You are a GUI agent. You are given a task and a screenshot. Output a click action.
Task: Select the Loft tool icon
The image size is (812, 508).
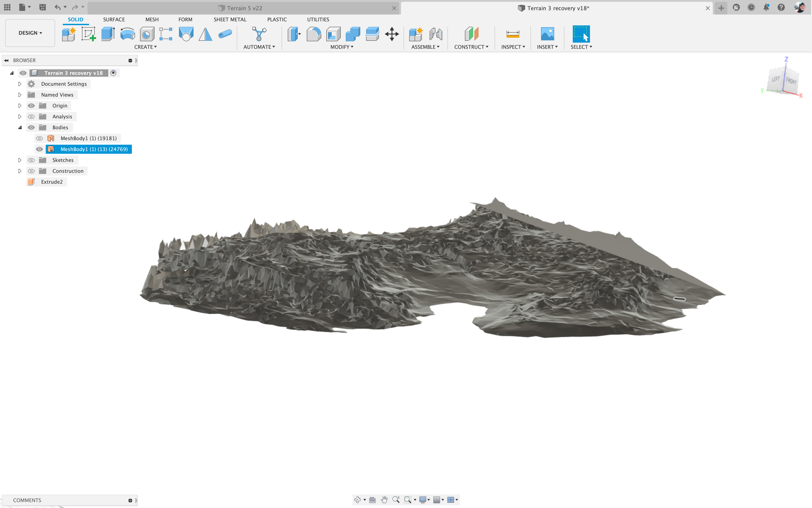(x=186, y=34)
